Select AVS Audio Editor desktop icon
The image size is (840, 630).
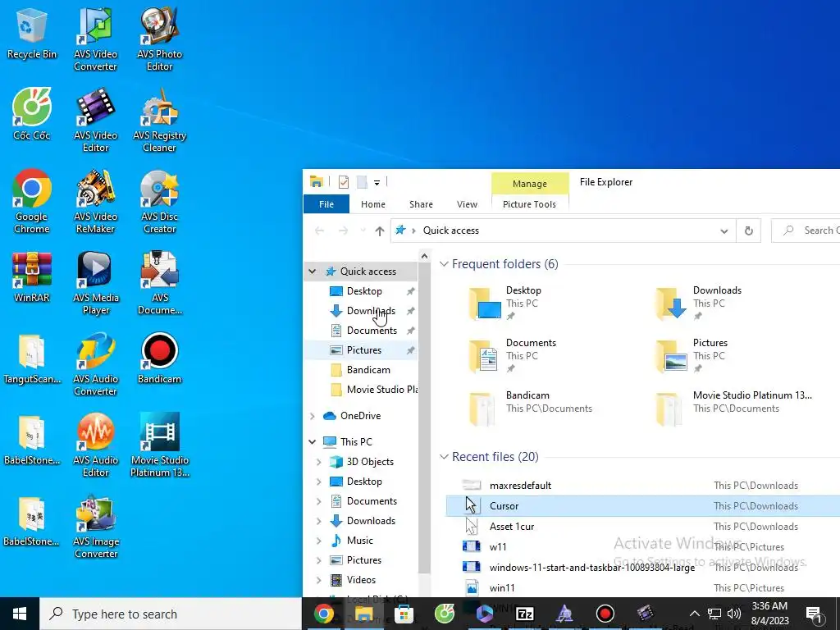(95, 445)
